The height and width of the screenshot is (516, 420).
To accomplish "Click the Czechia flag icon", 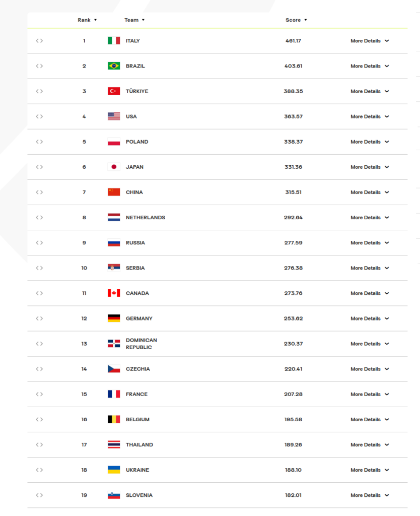I will coord(114,369).
